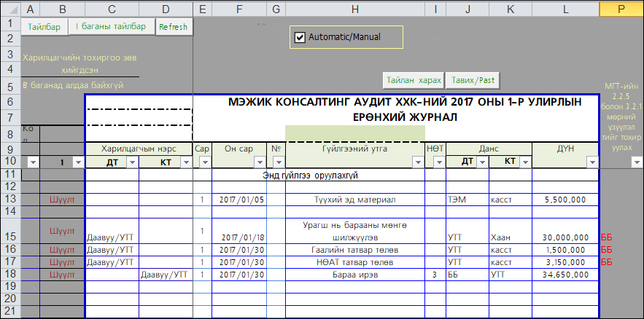Screen dimensions: 644x319
Task: Select the Гаалийн татвар төлөв cell
Action: (x=354, y=250)
